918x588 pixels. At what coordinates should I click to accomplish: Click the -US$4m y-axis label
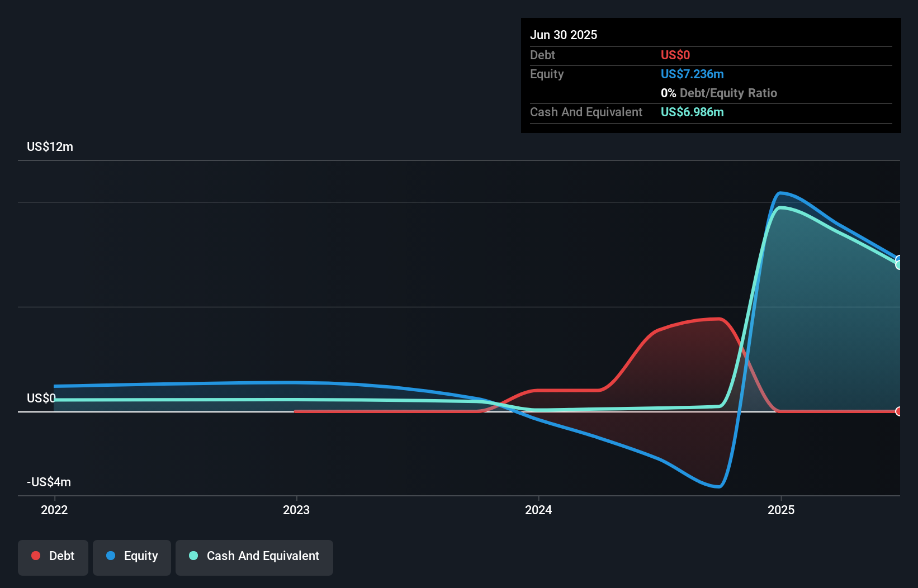pyautogui.click(x=49, y=482)
